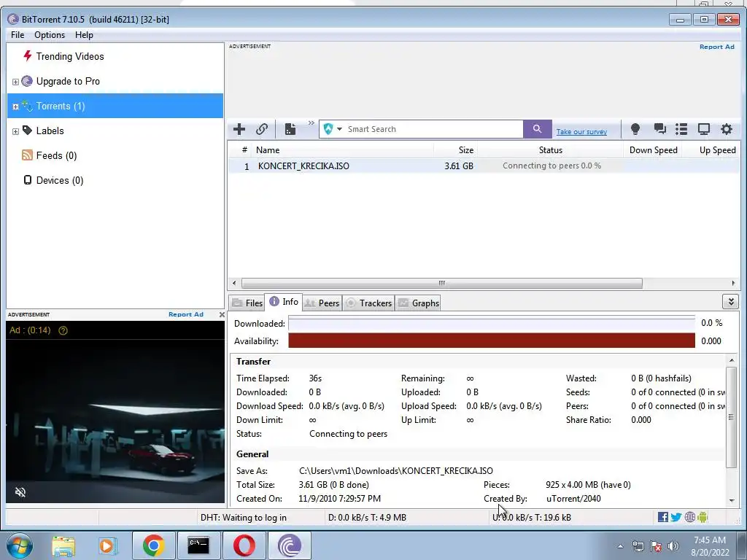Click the lightbulb icon in toolbar

coord(635,129)
